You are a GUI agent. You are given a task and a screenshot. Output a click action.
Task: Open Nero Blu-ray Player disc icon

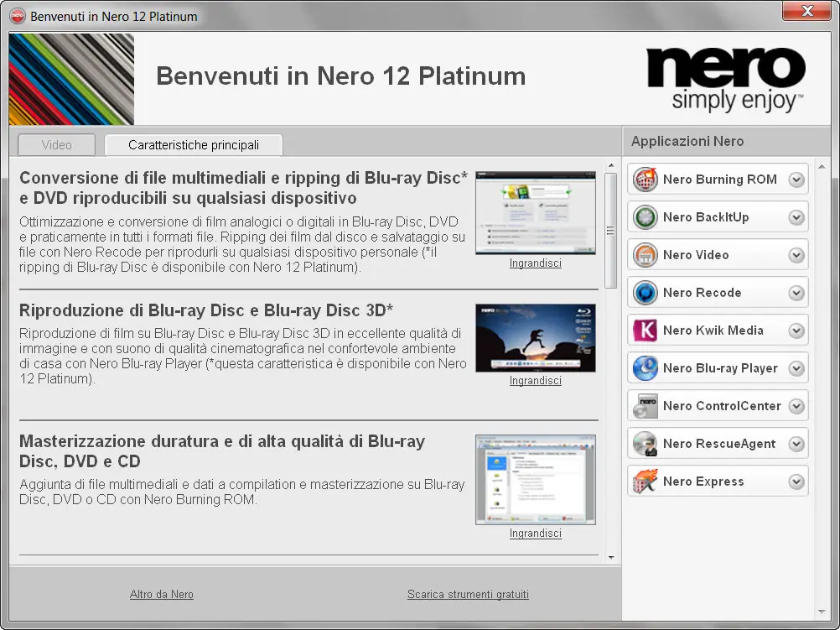click(x=645, y=368)
